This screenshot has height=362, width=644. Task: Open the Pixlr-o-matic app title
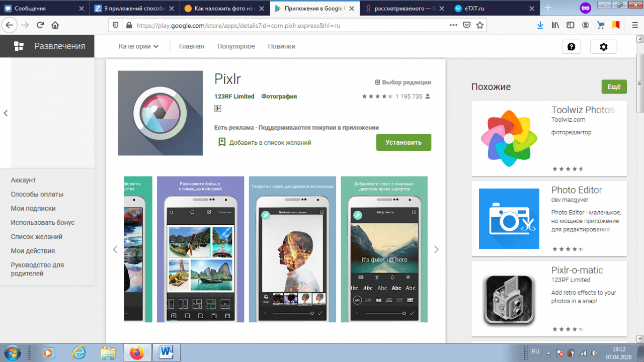click(x=577, y=270)
